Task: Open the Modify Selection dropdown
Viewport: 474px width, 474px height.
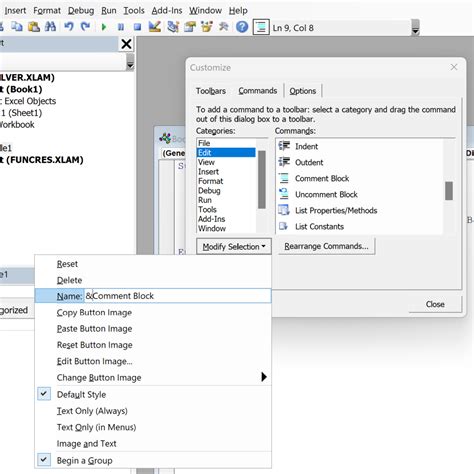Action: point(234,247)
